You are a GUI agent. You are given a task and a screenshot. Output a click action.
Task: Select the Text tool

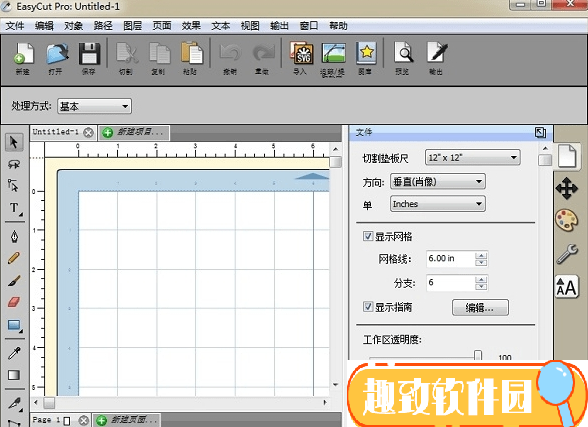pyautogui.click(x=14, y=208)
